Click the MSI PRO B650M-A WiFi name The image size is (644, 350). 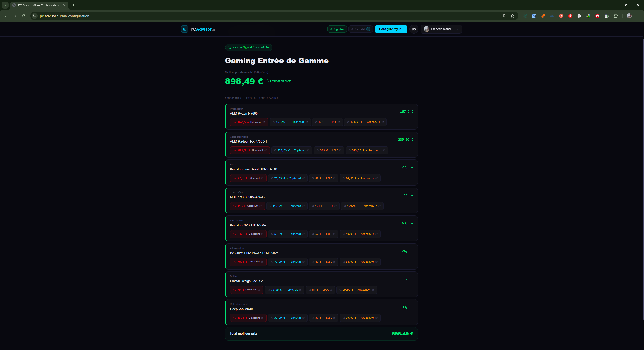247,197
